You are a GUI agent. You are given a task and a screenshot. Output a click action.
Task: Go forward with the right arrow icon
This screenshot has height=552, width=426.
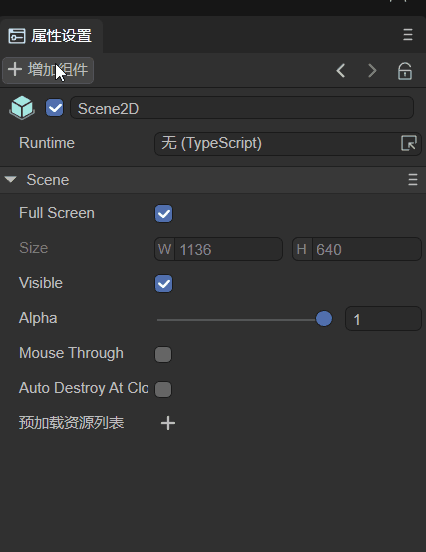(x=372, y=71)
